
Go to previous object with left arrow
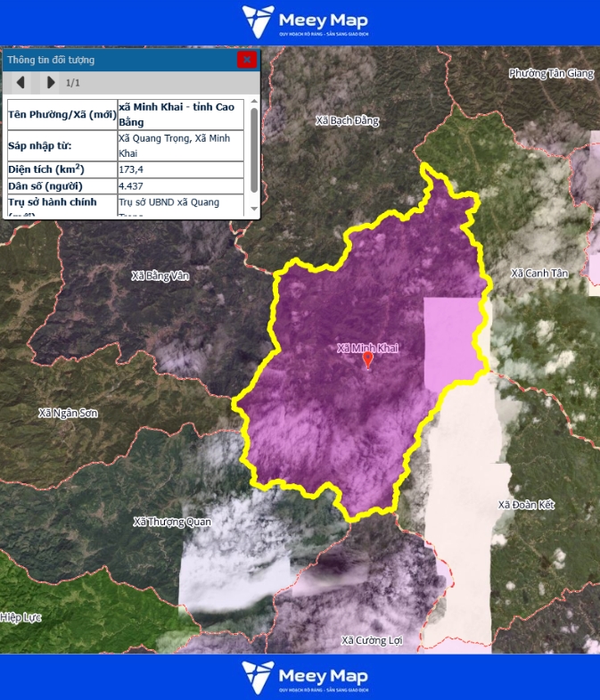click(x=21, y=83)
